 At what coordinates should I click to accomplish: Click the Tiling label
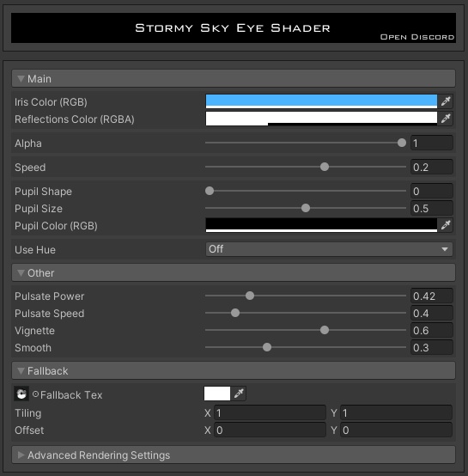[x=27, y=413]
